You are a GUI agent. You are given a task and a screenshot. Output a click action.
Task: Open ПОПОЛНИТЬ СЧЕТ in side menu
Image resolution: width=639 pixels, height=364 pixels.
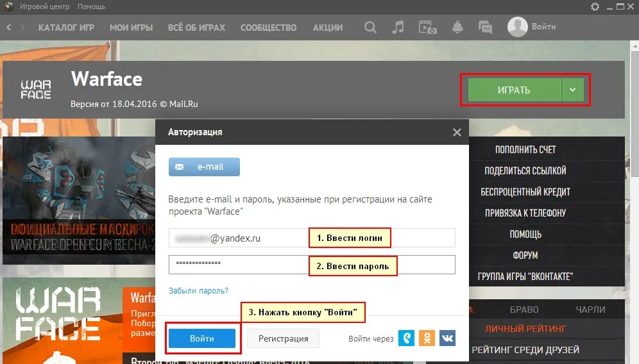click(x=525, y=150)
